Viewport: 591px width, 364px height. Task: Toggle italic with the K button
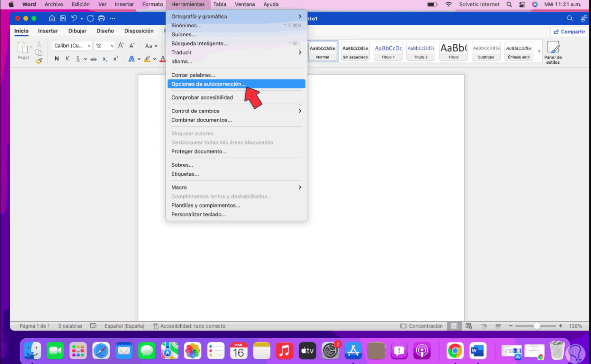[67, 59]
